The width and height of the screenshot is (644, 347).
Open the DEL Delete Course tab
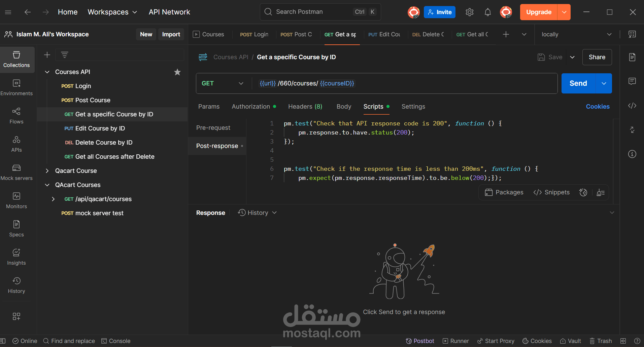[428, 34]
